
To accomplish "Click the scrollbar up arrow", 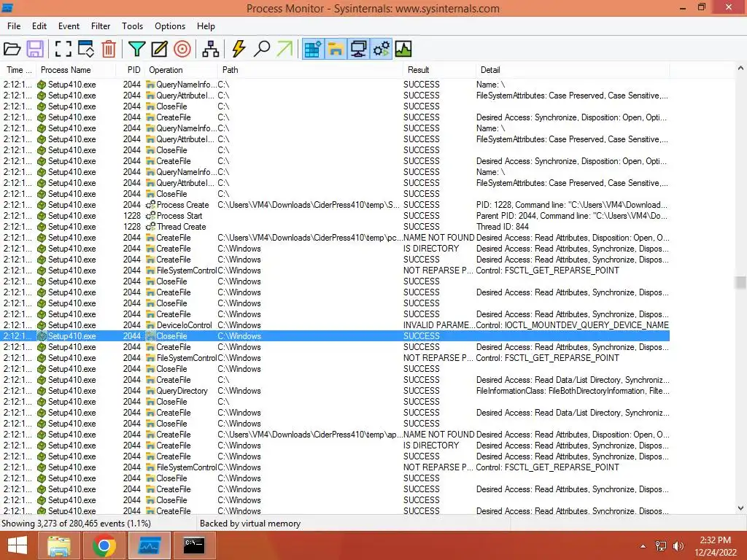I will pyautogui.click(x=740, y=69).
